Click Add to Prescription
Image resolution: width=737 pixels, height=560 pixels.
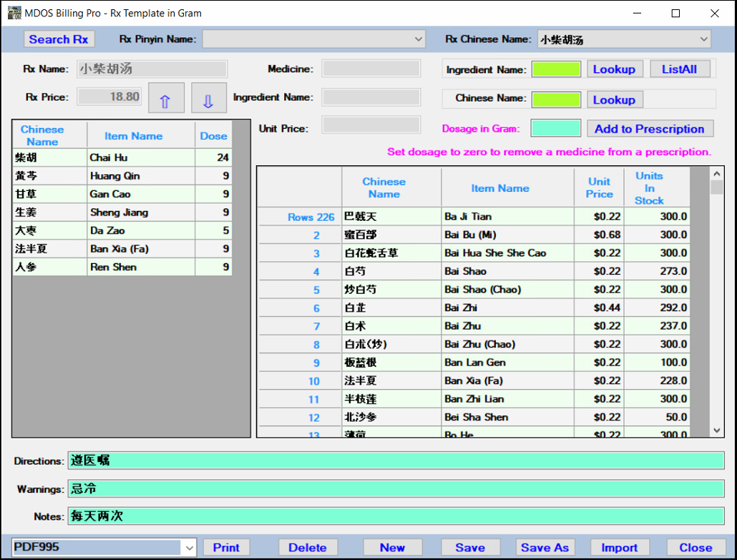(650, 128)
